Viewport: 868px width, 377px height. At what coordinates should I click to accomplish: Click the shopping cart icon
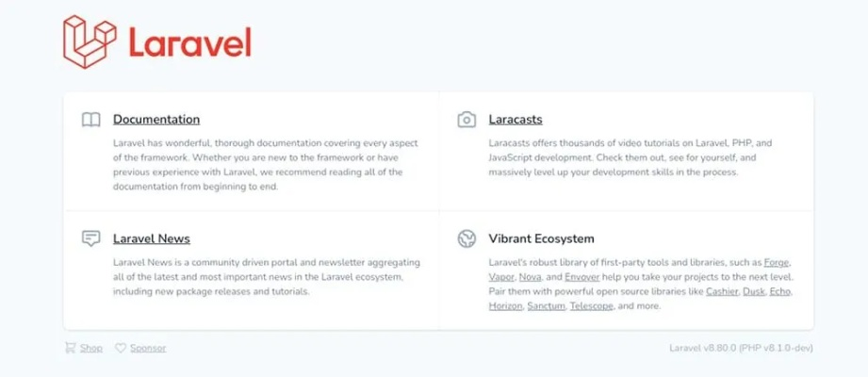click(70, 348)
